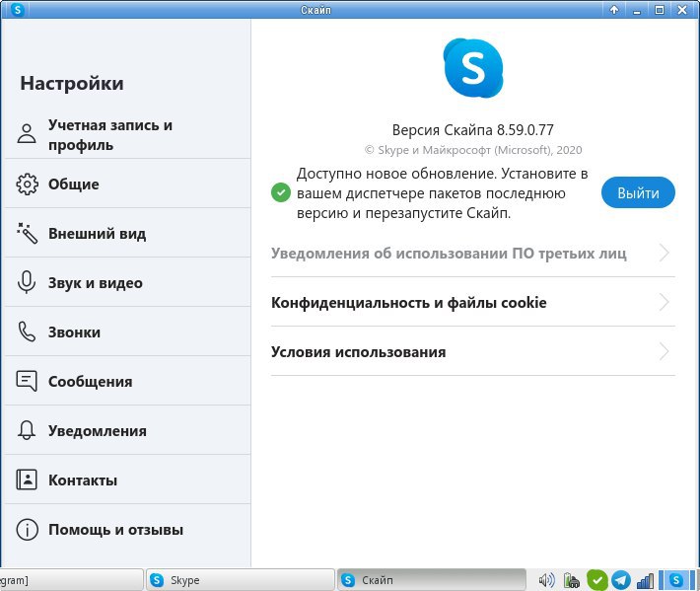Screen dimensions: 700x591
Task: Open Конфиденциальность и файлы cookie
Action: click(473, 303)
